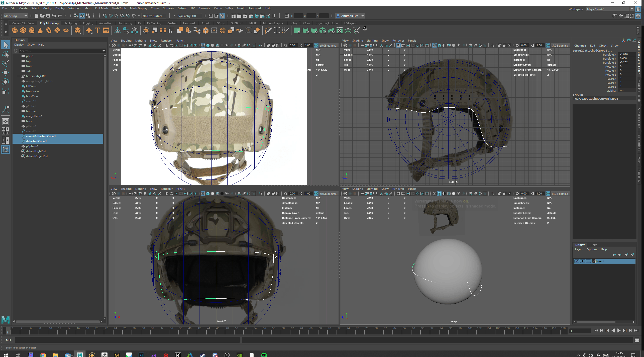Create layer from selected objects icon
Screen dimensions: 644x357
click(632, 255)
